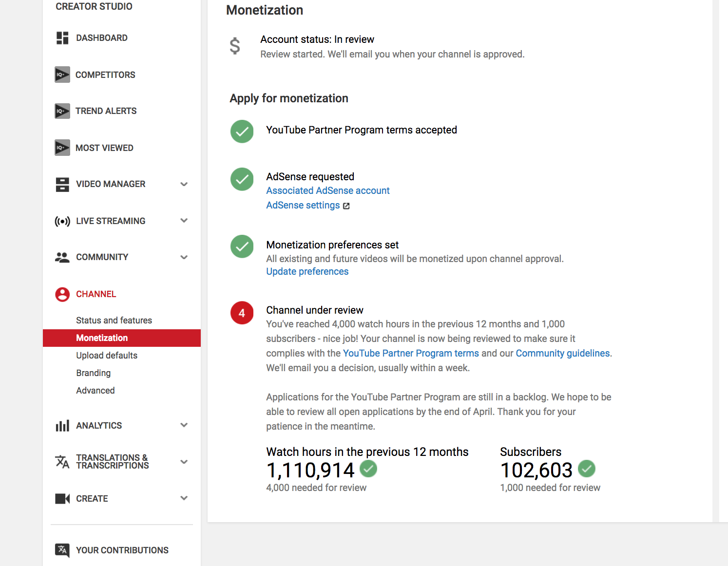Screen dimensions: 728x566
Task: Click the Monetization page title
Action: 265,10
